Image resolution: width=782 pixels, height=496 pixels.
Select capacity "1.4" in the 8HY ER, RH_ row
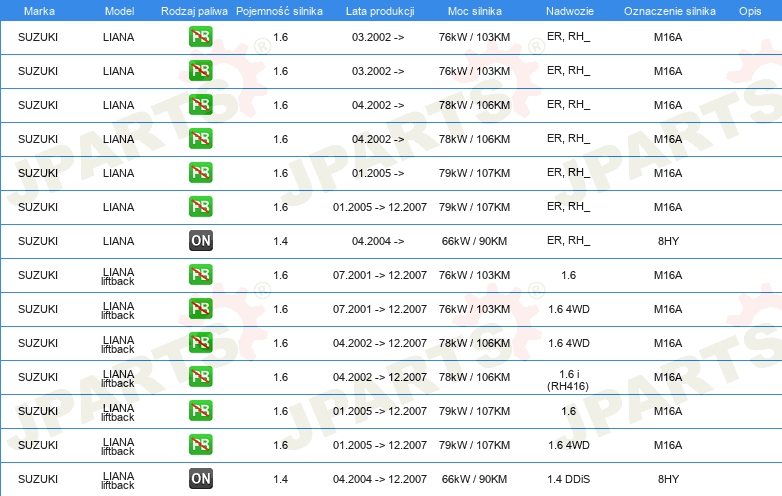(x=281, y=241)
